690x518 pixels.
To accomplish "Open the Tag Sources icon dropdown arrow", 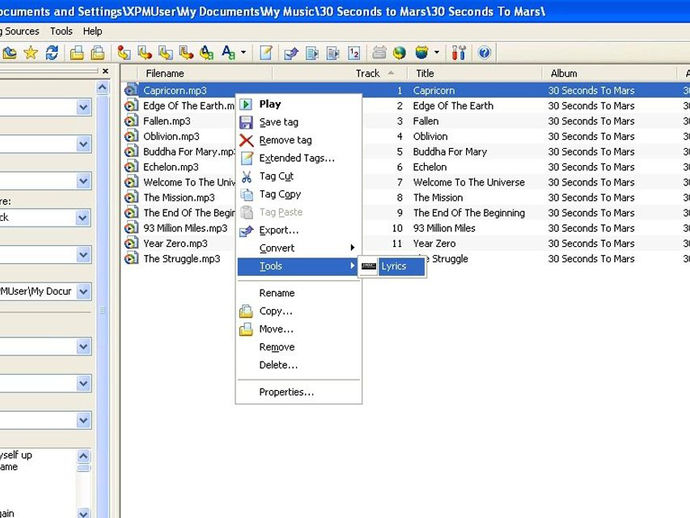I will [x=437, y=53].
